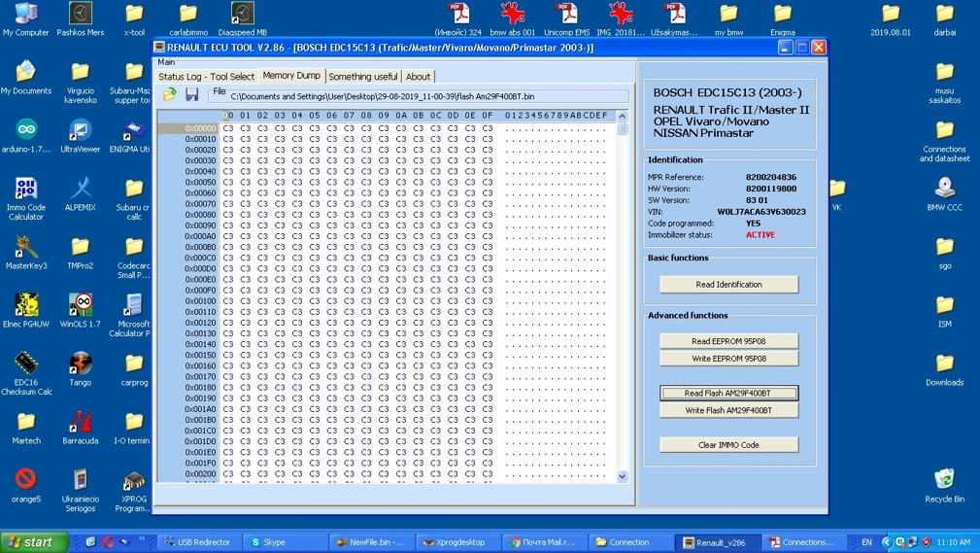Open the TMPro2 desktop folder
Viewport: 980px width, 553px height.
click(80, 253)
